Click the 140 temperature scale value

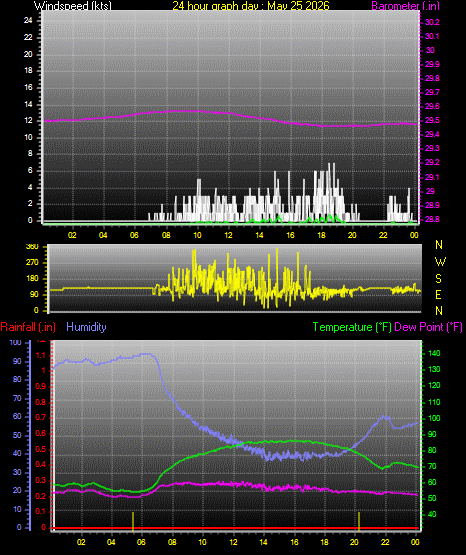[434, 353]
